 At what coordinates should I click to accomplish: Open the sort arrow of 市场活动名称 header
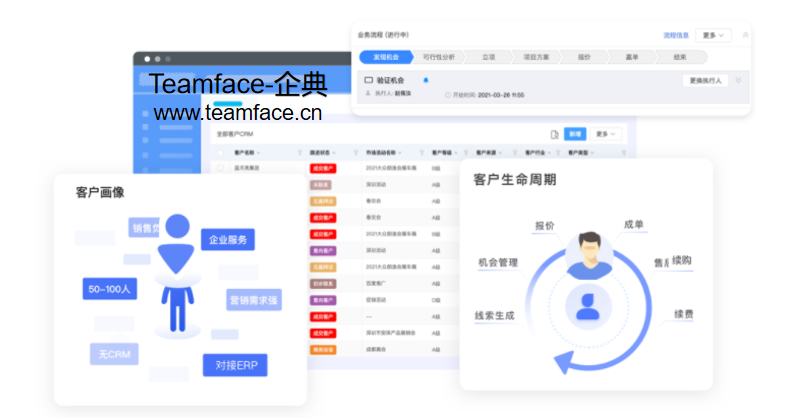coord(400,153)
